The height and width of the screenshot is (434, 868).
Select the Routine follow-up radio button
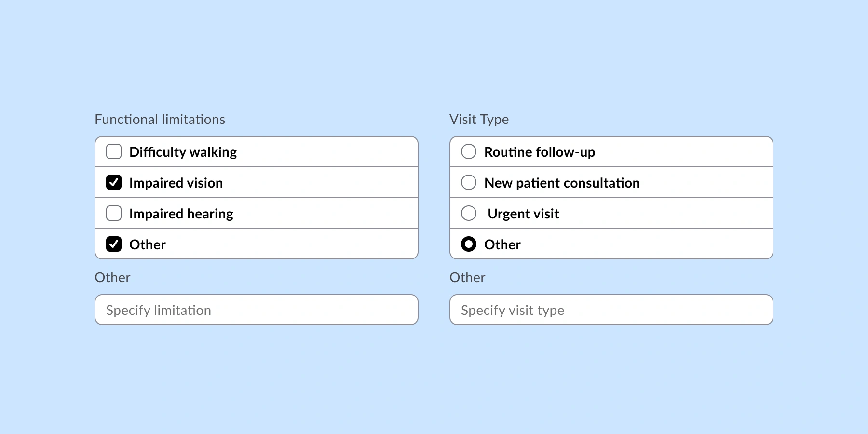pos(469,151)
